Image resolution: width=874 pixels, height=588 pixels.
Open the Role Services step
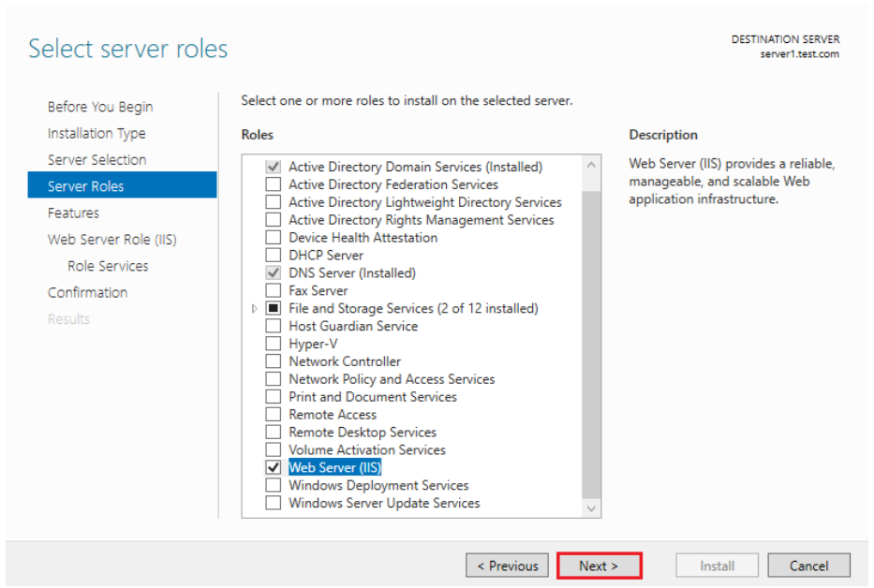pos(108,266)
